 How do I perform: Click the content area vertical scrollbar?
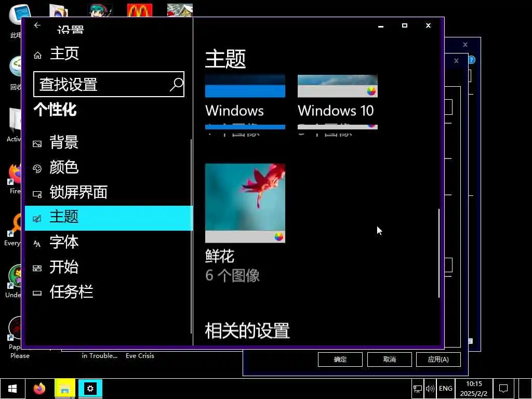[438, 253]
